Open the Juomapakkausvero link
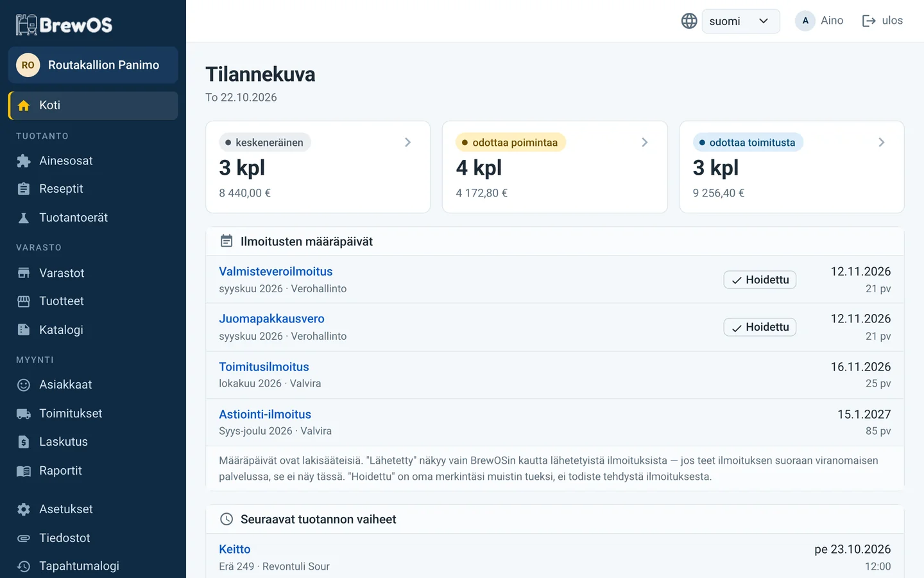The height and width of the screenshot is (578, 924). 271,319
